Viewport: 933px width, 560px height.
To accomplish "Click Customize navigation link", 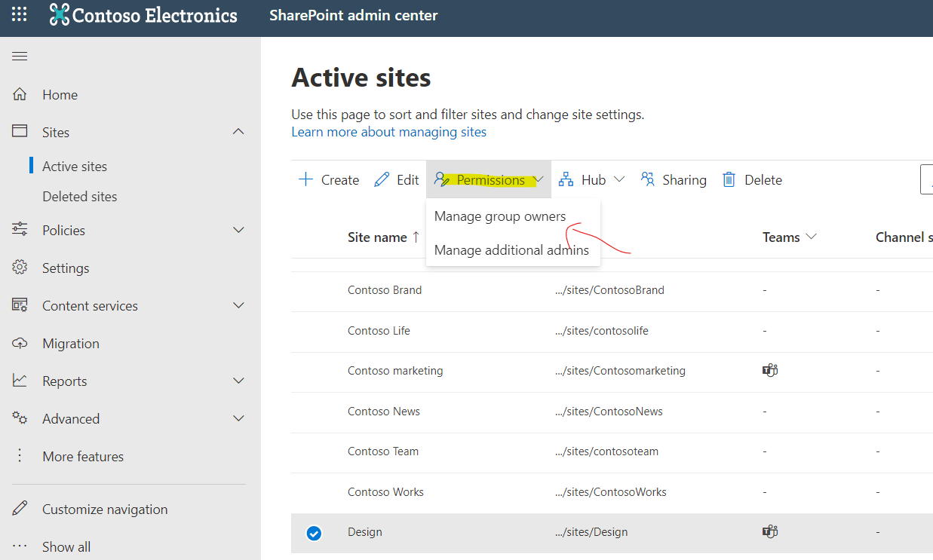I will [x=105, y=509].
